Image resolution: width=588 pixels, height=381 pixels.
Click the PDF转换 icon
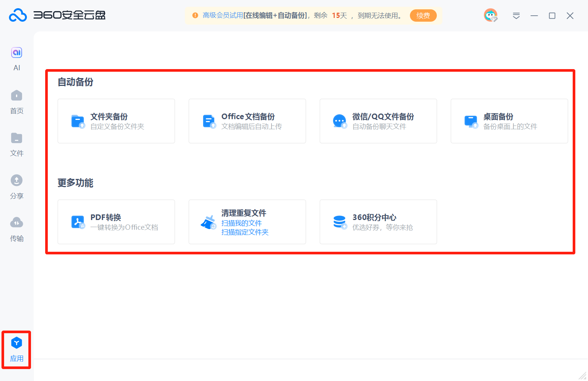[78, 222]
